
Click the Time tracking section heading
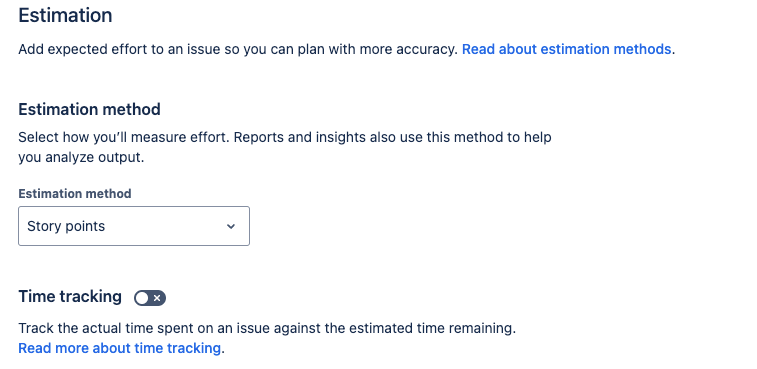tap(70, 296)
